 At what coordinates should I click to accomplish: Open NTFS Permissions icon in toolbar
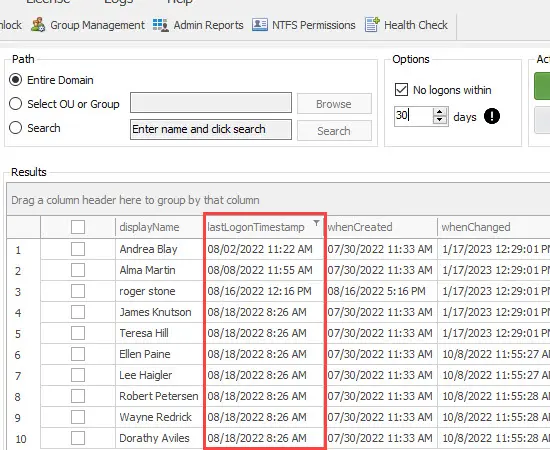coord(260,25)
